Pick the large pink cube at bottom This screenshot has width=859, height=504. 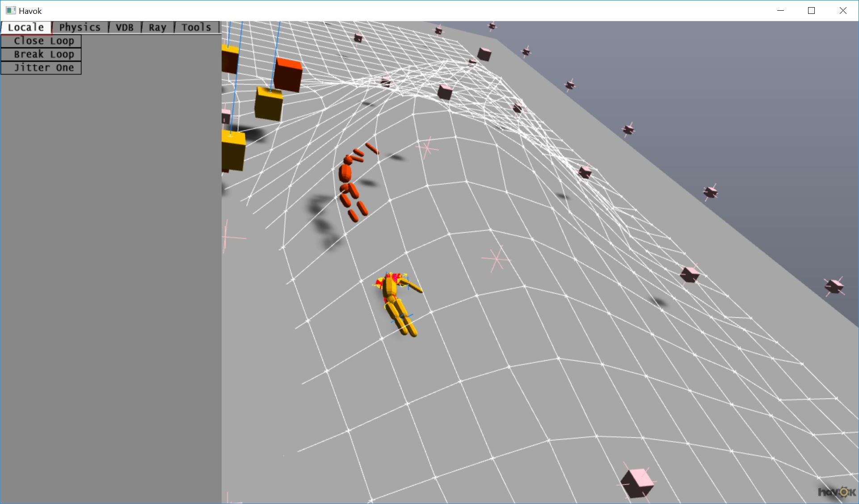[x=636, y=483]
